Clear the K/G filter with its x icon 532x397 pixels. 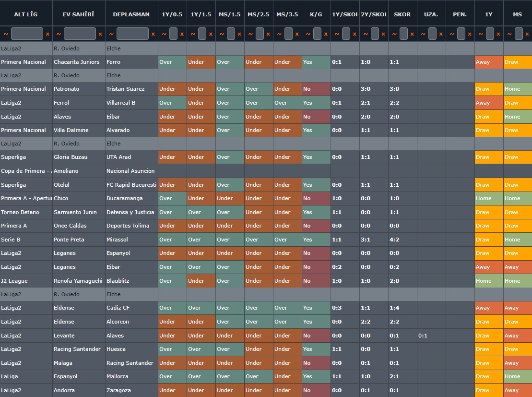(326, 34)
